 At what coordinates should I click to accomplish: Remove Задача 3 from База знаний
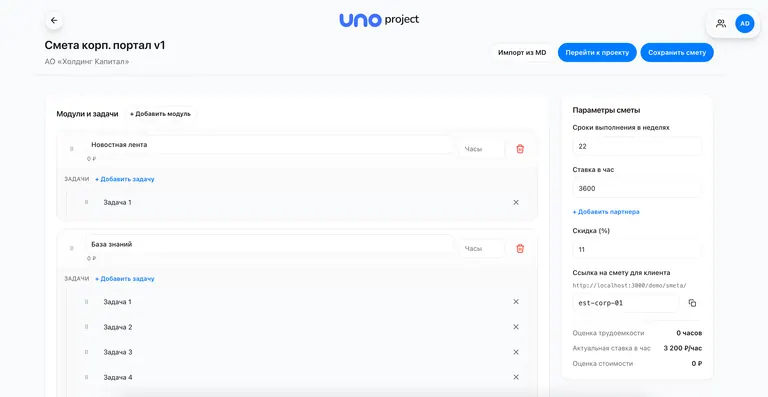(516, 352)
